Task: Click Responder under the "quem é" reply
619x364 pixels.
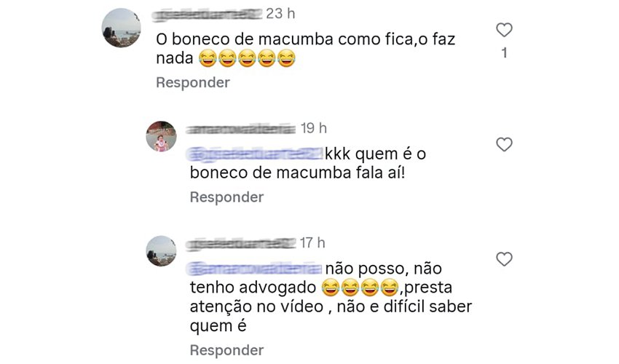Action: click(x=226, y=350)
